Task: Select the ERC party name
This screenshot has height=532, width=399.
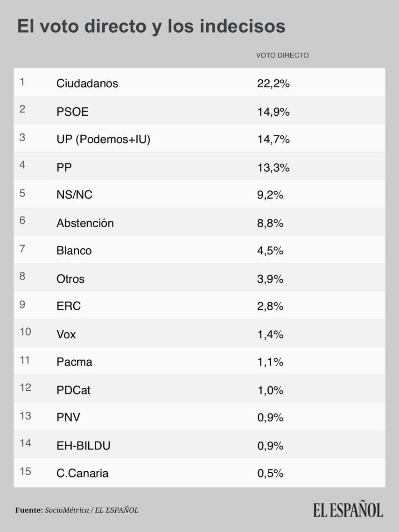Action: click(x=69, y=306)
